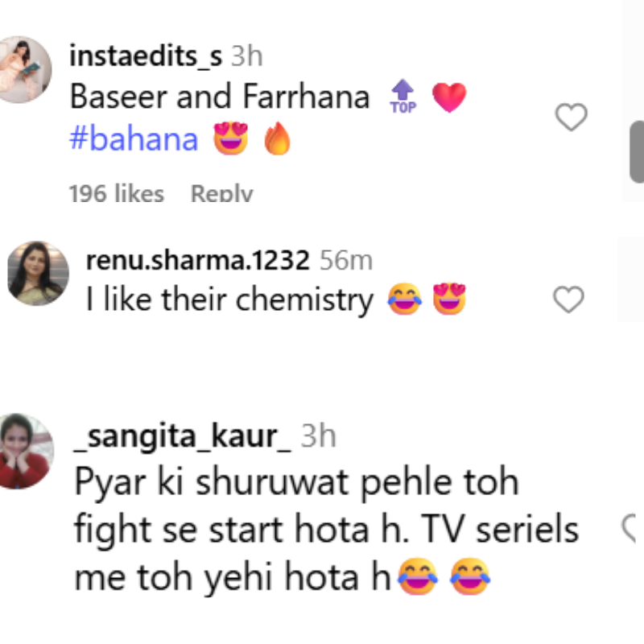Click the 3h timestamp next to _sangita_kaur_
Screen dimensions: 644x644
click(x=318, y=436)
